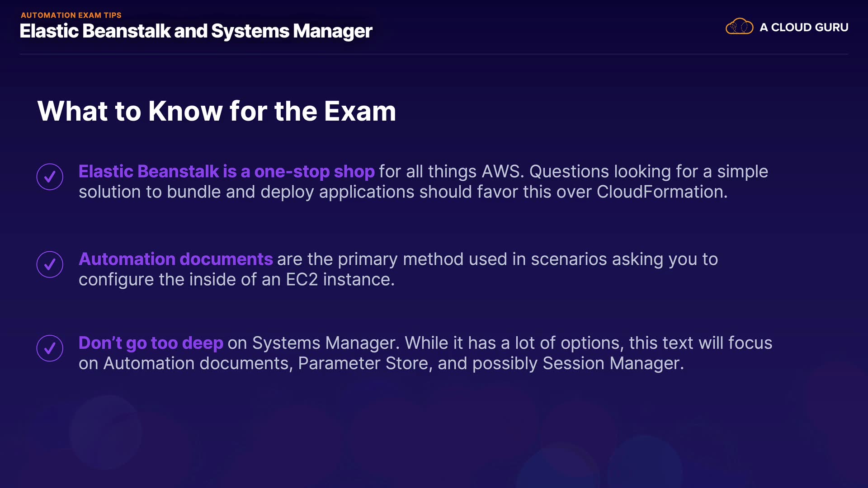868x488 pixels.
Task: Click the 'What to Know for the Exam' heading
Action: (217, 111)
